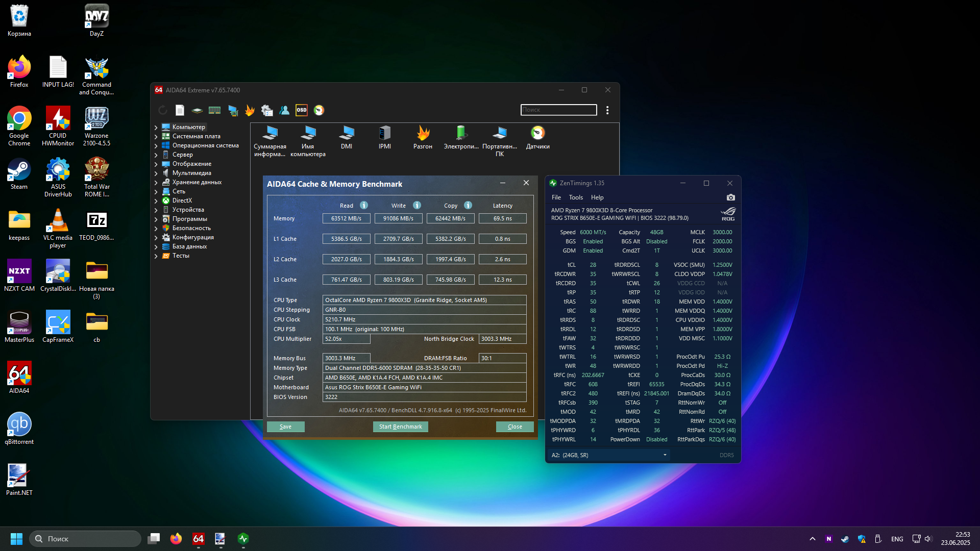This screenshot has height=551, width=980.
Task: Click the Windows taskbar Поиск search box
Action: coord(85,539)
